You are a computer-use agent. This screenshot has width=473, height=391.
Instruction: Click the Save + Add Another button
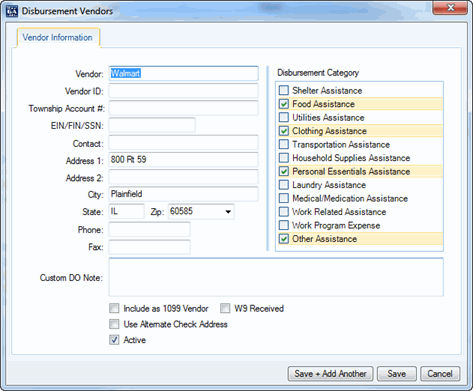click(x=330, y=374)
